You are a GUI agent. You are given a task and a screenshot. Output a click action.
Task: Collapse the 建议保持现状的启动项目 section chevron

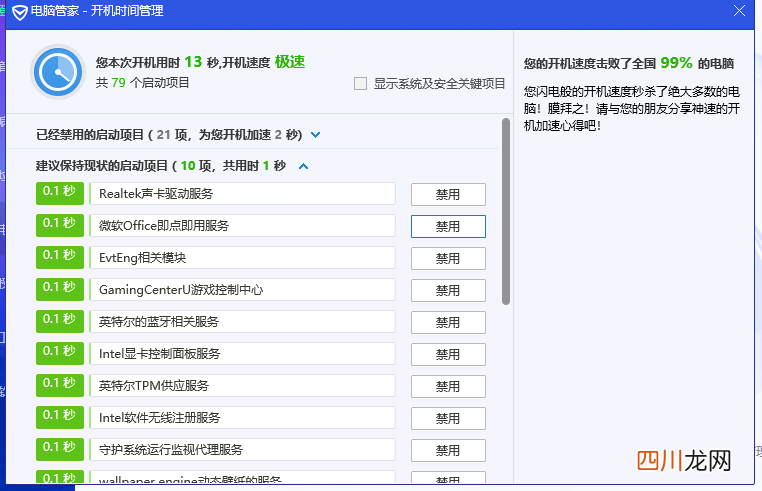pyautogui.click(x=303, y=166)
